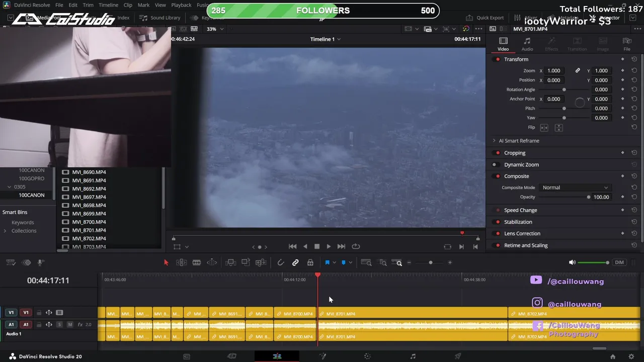Open the marker color dropdown arrow

351,262
